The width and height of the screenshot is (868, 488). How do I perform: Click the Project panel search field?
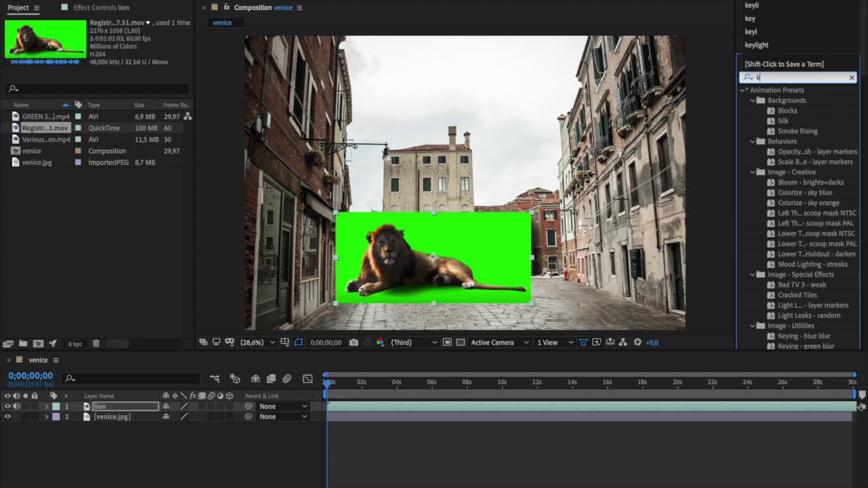[x=98, y=89]
